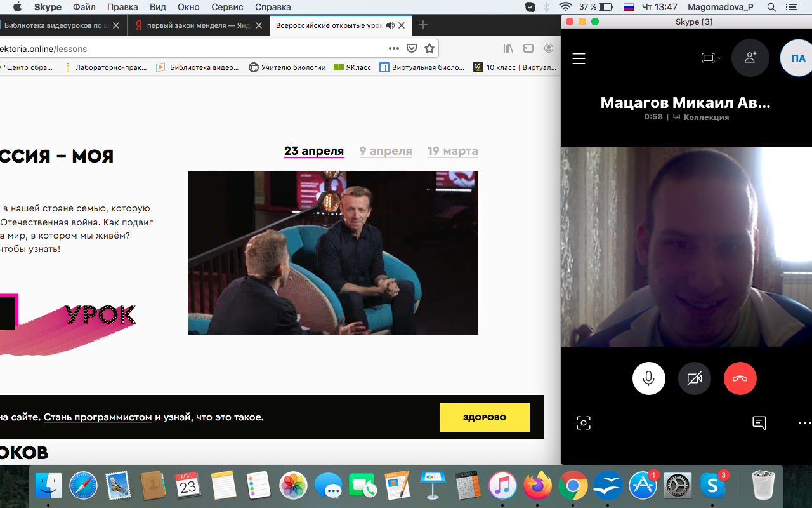This screenshot has width=812, height=508.
Task: Toggle the video camera in the call
Action: click(x=694, y=378)
